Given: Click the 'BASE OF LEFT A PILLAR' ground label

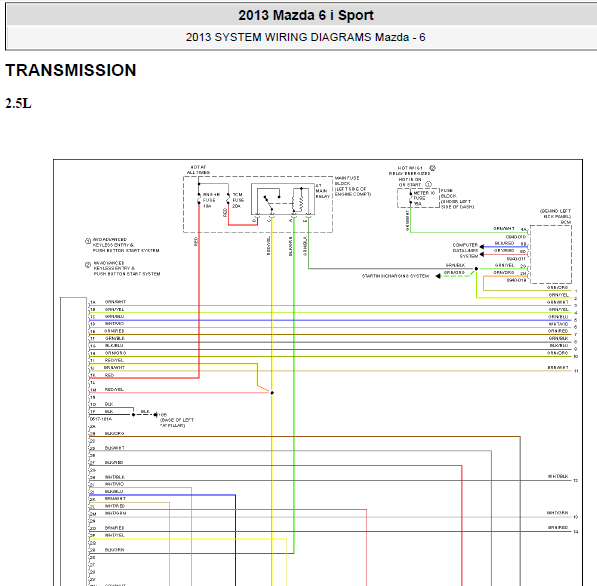Looking at the screenshot, I should coord(177,422).
